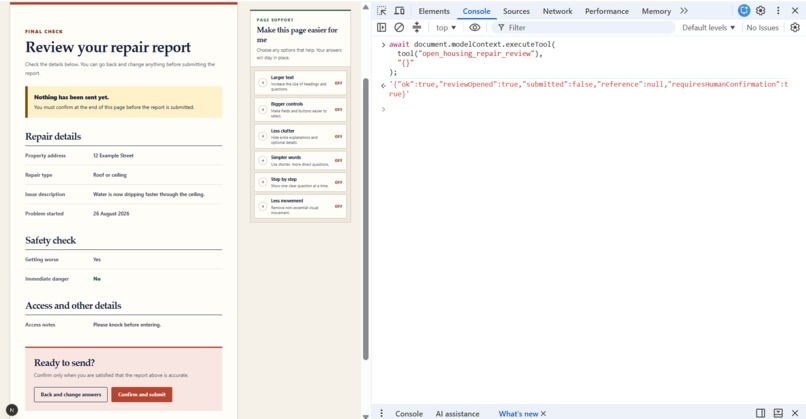Image resolution: width=806 pixels, height=419 pixels.
Task: Close the What's new drawer tab
Action: click(543, 413)
